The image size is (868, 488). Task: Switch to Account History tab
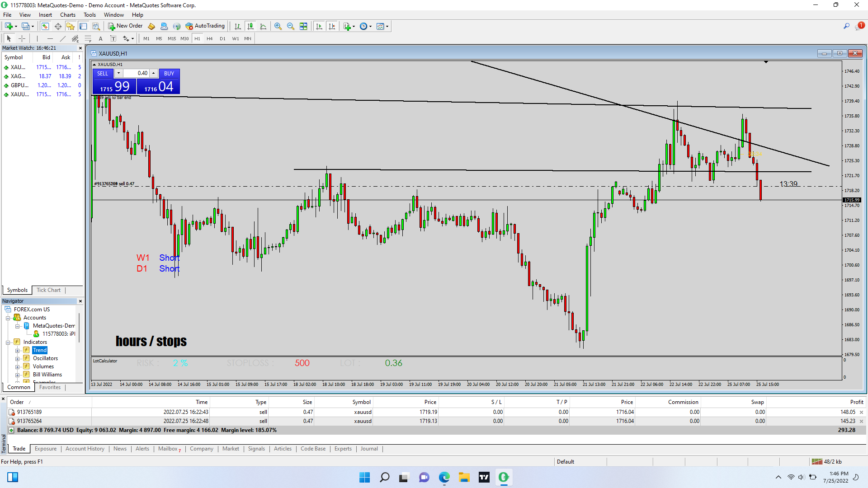[x=85, y=449]
